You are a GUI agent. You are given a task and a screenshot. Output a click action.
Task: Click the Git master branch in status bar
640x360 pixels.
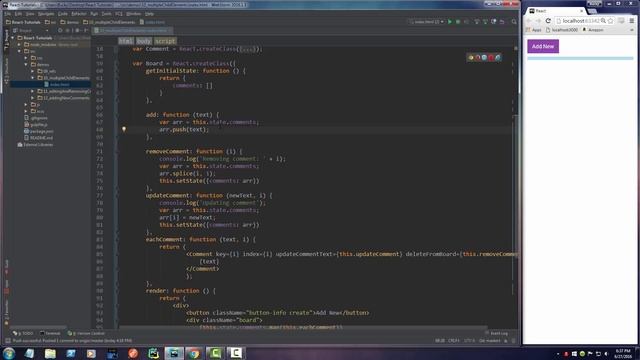[x=490, y=341]
